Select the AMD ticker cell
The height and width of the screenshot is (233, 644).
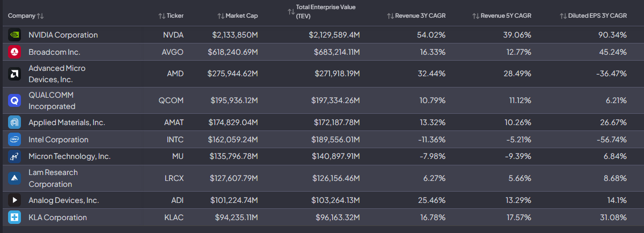[175, 74]
